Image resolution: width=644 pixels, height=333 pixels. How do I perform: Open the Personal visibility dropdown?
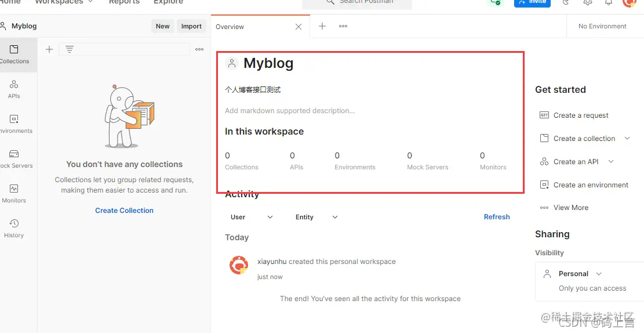click(x=580, y=274)
